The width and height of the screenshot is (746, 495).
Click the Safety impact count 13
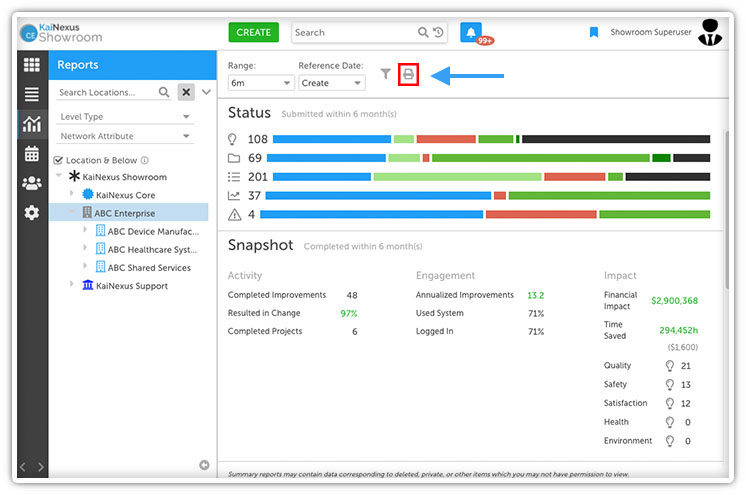(x=686, y=385)
